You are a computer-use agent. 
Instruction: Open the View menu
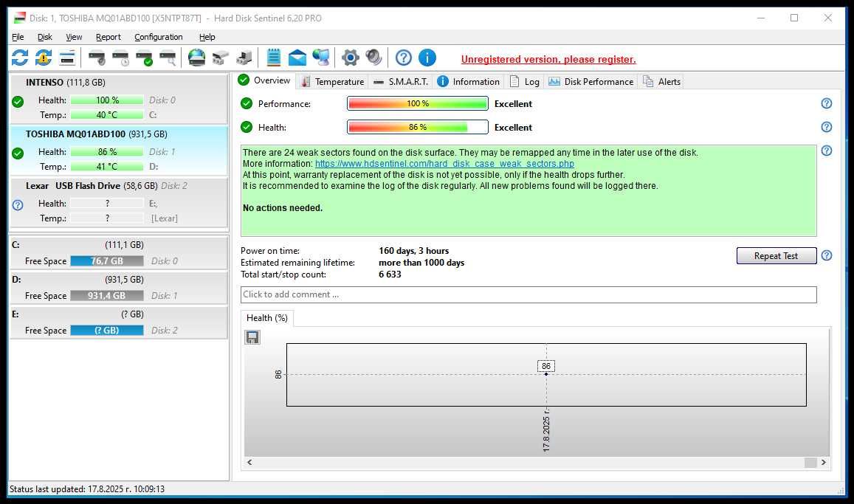coord(74,37)
